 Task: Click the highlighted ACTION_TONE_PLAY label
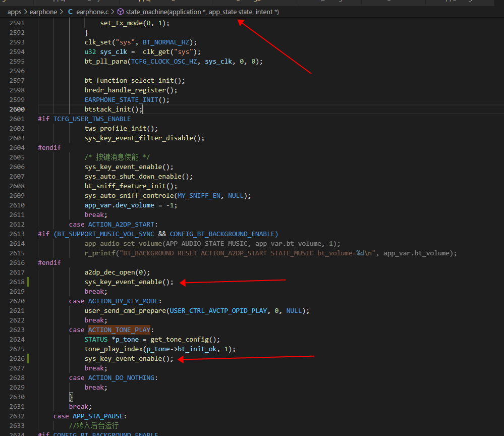point(119,330)
